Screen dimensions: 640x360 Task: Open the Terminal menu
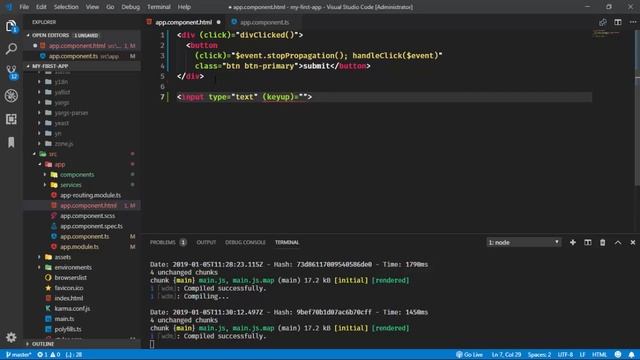click(x=159, y=7)
